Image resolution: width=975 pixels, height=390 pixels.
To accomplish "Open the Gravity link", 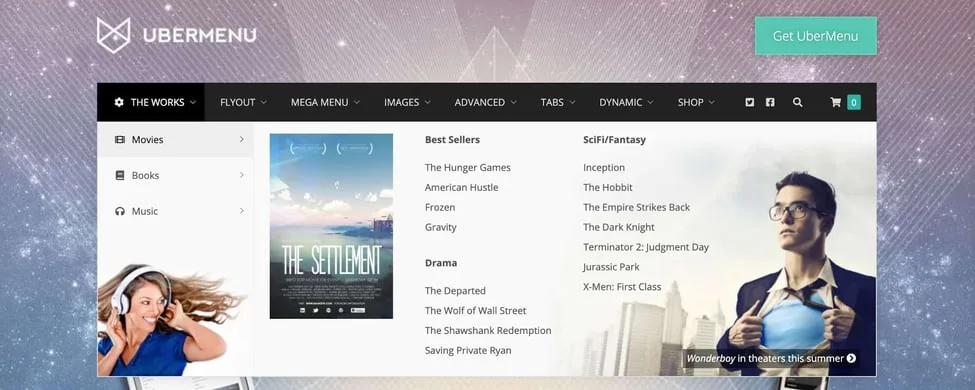I will point(440,227).
